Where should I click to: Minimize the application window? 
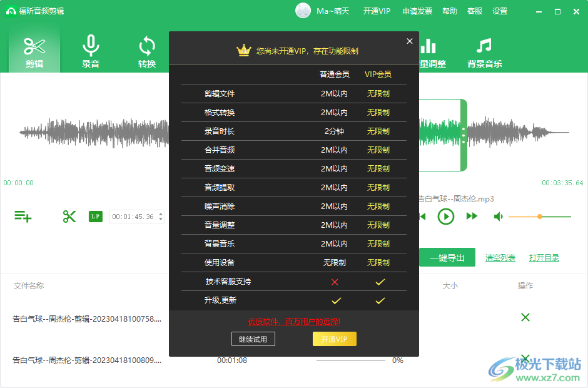click(x=539, y=12)
